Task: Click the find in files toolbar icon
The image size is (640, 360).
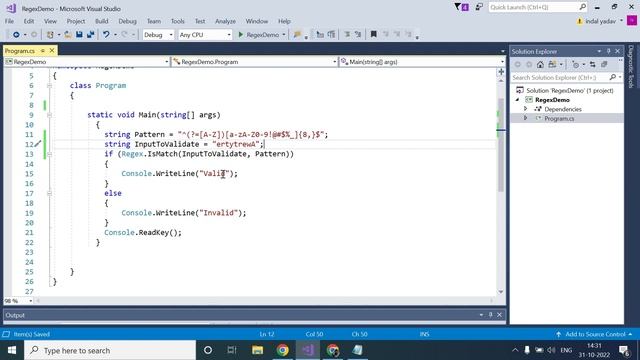Action: [297, 35]
